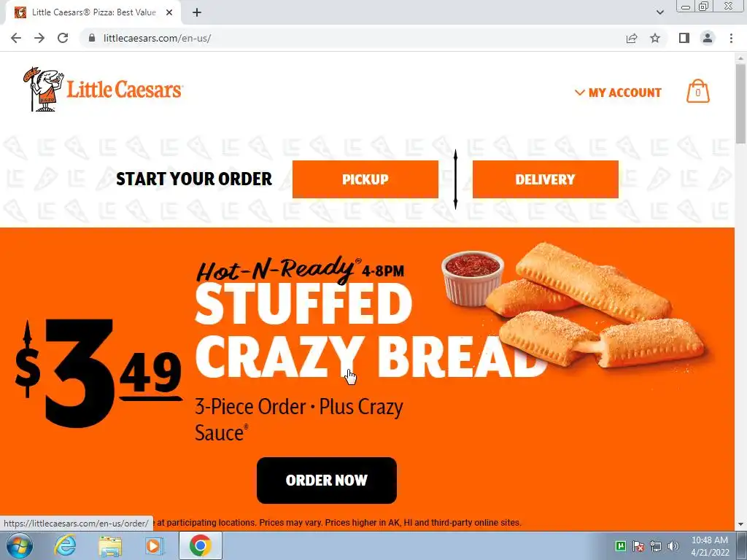The height and width of the screenshot is (560, 747).
Task: Click the page's vertical scrollbar thumb
Action: (x=741, y=102)
